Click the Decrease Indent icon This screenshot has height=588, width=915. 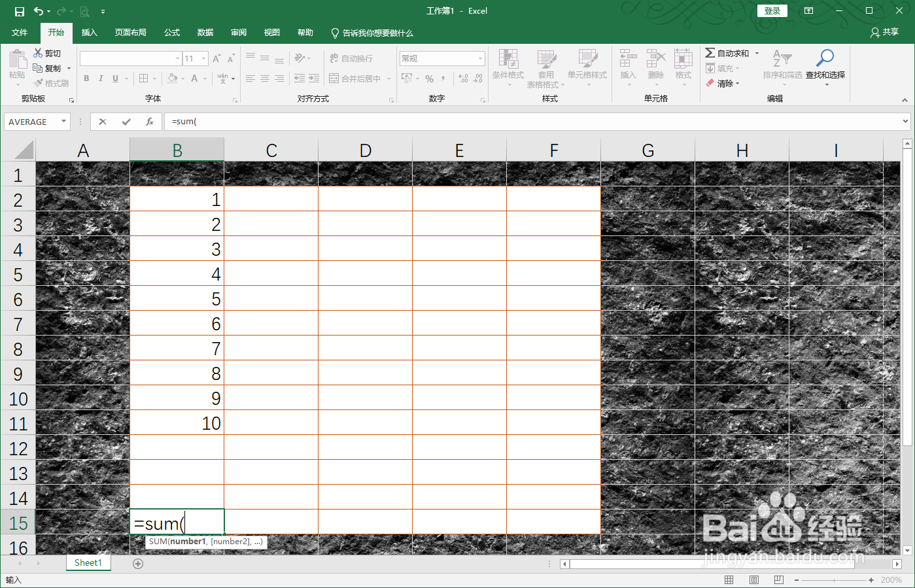pos(300,78)
